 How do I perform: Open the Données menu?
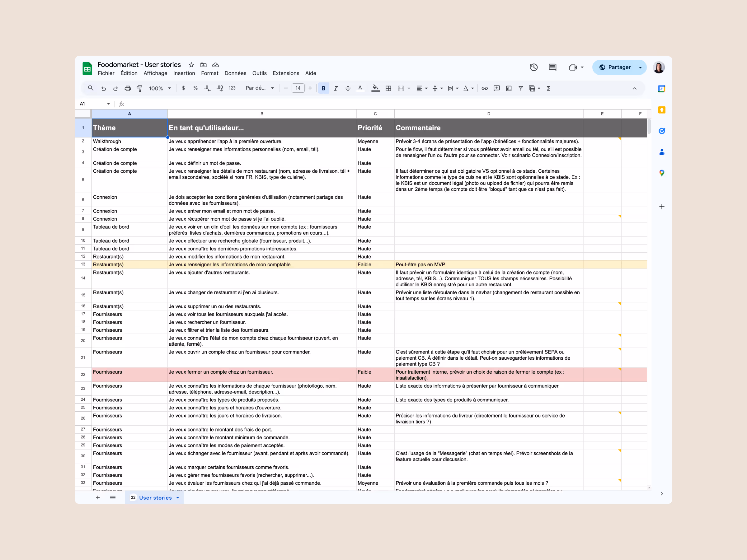coord(235,73)
